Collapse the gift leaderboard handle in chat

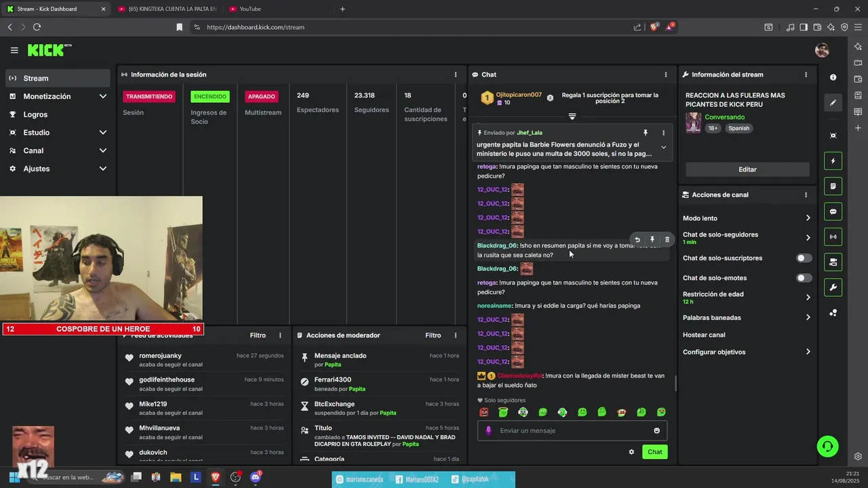tap(572, 117)
